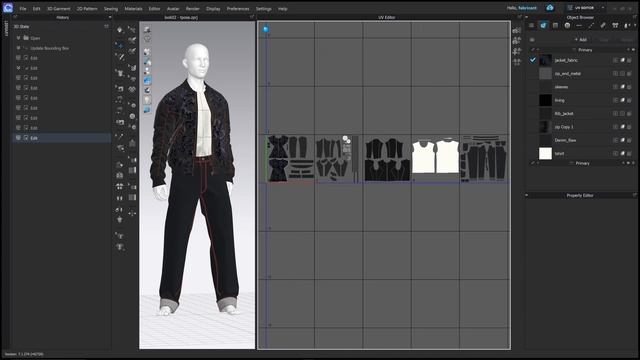Toggle the jacket_fabric checkmark
The height and width of the screenshot is (360, 640).
(533, 60)
